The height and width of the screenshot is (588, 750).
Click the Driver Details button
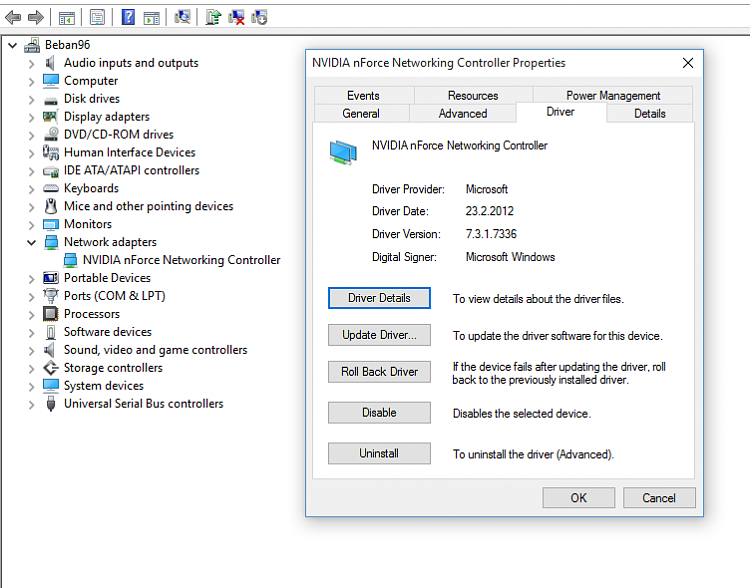coord(379,298)
